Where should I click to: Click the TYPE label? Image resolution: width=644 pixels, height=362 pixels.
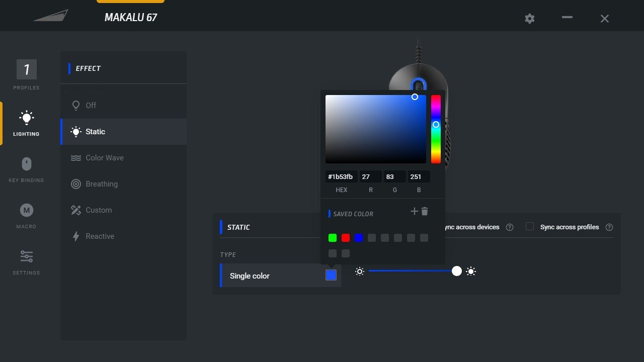tap(228, 255)
